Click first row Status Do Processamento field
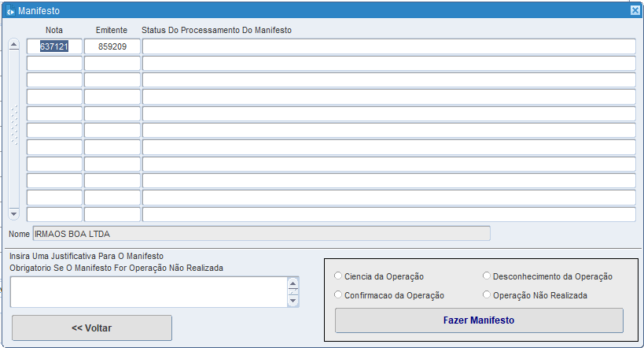This screenshot has height=348, width=644. coord(388,46)
